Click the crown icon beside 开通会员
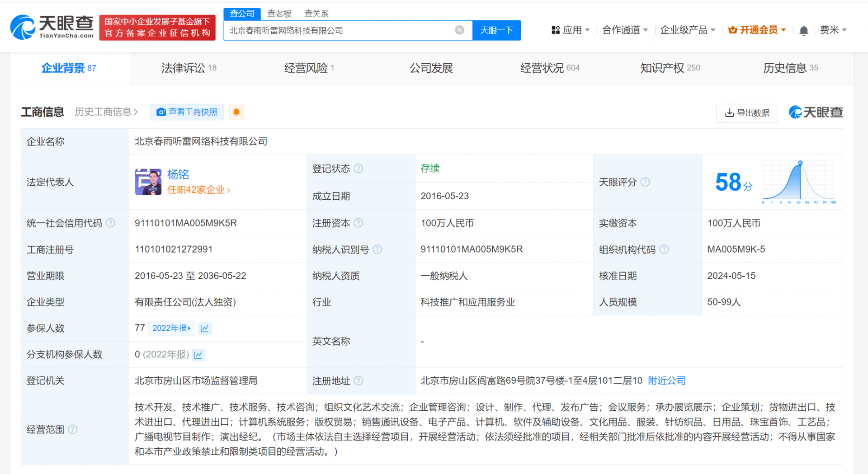The image size is (868, 474). click(x=732, y=30)
